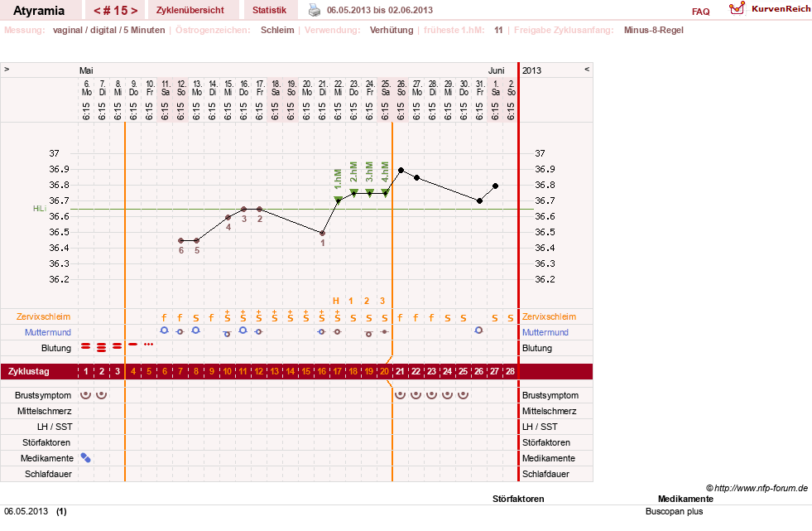Go to the previous cycle with the < arrow
812x531 pixels.
click(x=97, y=11)
